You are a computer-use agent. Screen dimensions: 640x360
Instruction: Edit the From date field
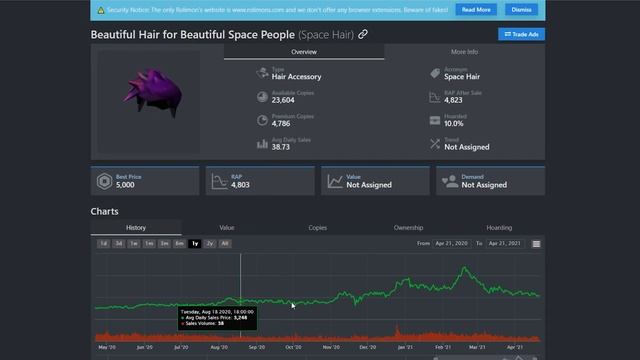pos(452,244)
